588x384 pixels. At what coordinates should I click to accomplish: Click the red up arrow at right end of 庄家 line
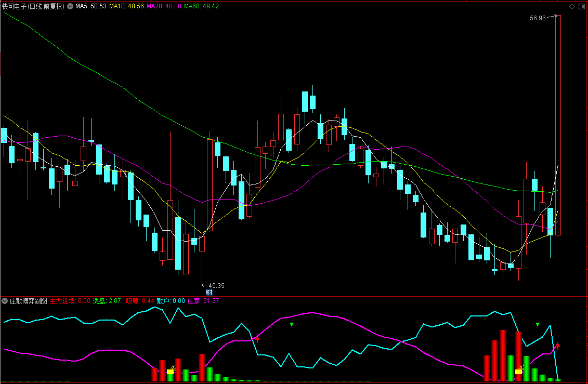point(558,346)
